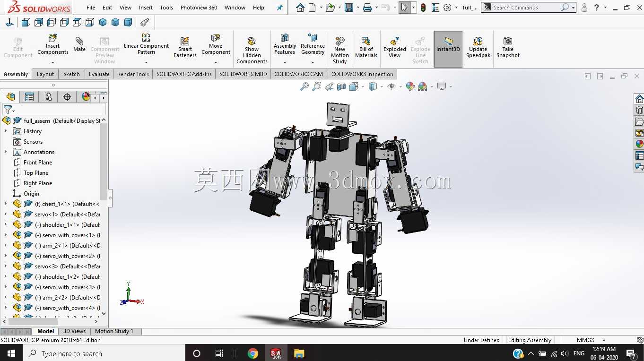644x361 pixels.
Task: Click Section View icon
Action: click(x=341, y=86)
